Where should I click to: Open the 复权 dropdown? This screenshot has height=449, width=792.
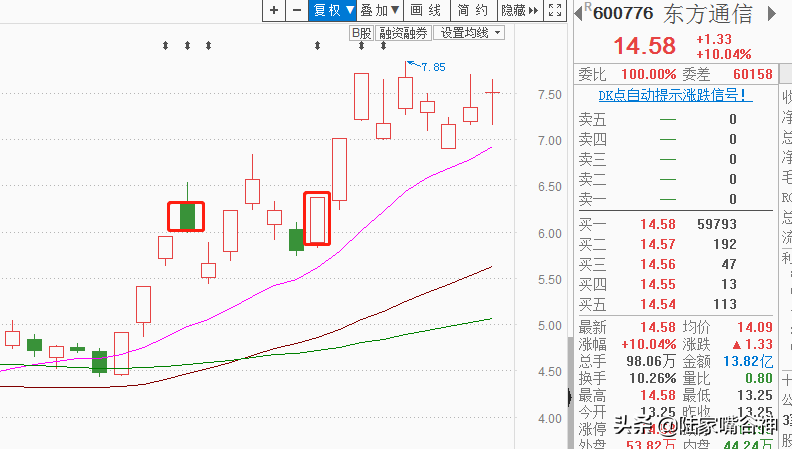333,10
